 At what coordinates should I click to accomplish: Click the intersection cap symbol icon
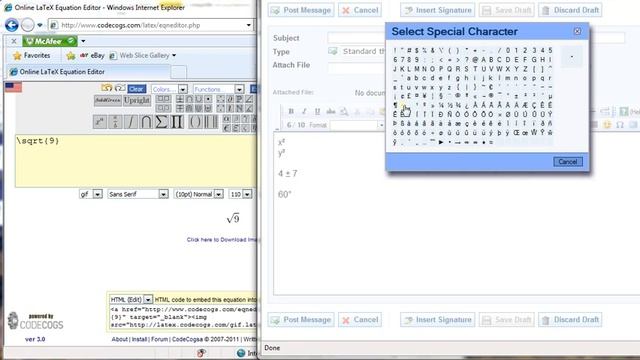pyautogui.click(x=146, y=122)
